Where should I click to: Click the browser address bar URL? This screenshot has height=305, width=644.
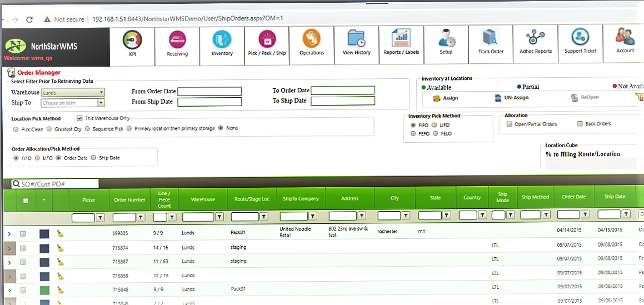coord(188,18)
